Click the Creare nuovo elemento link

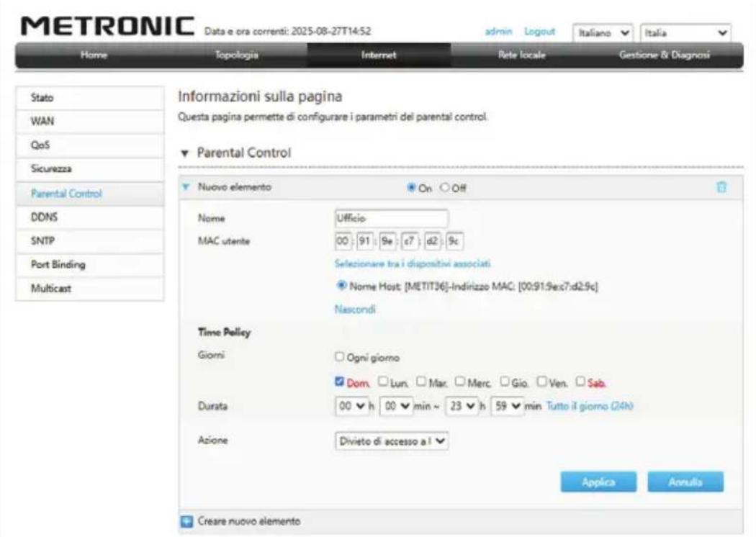point(249,521)
